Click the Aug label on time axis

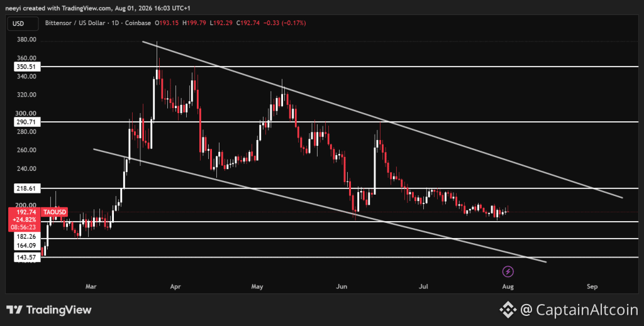(x=508, y=286)
